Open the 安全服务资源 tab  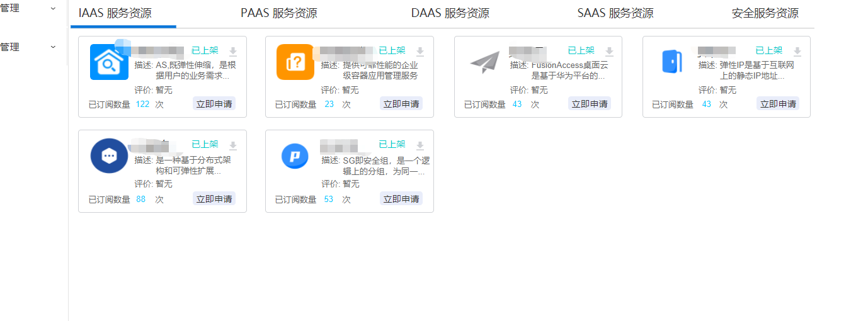click(765, 13)
